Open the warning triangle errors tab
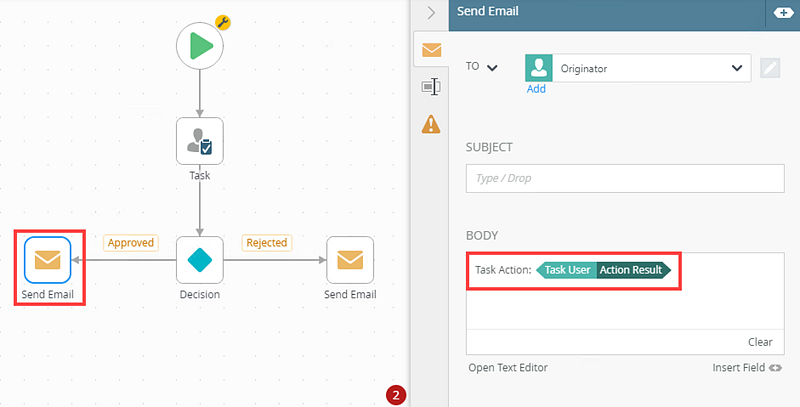Screen dimensions: 800x407 431,124
